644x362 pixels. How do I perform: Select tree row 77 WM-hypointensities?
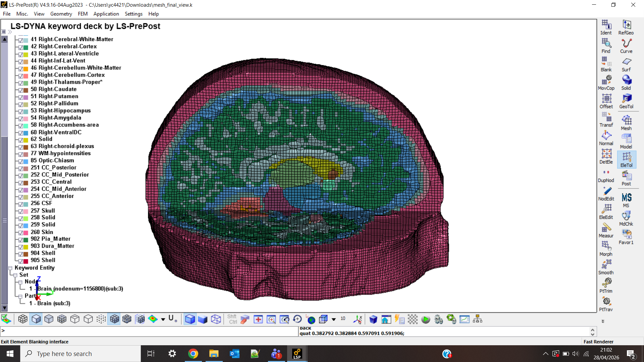point(60,154)
